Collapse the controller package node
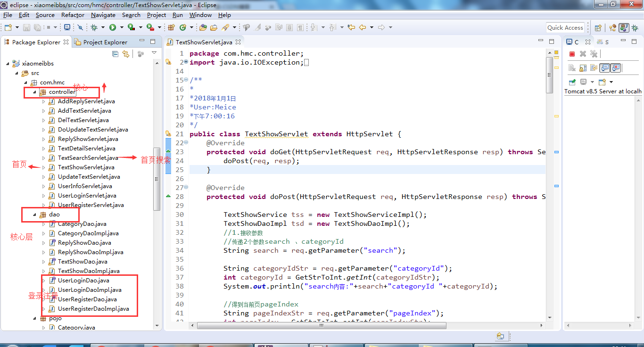 35,91
